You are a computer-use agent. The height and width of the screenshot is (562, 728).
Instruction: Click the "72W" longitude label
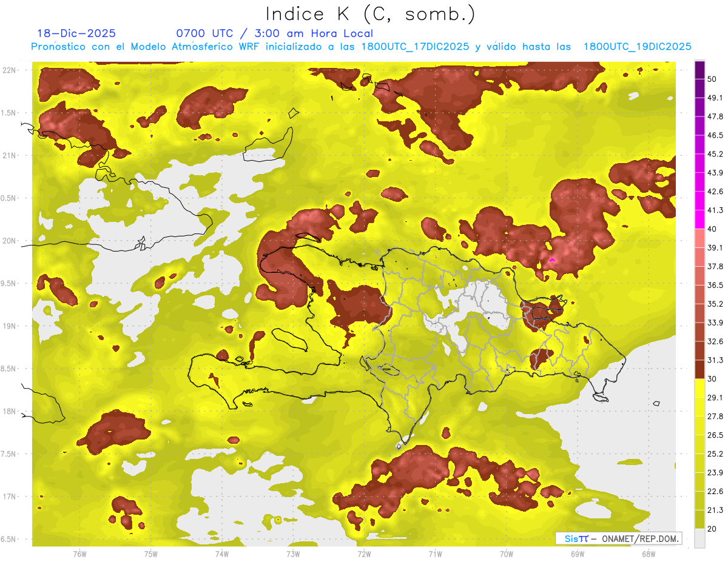point(364,555)
